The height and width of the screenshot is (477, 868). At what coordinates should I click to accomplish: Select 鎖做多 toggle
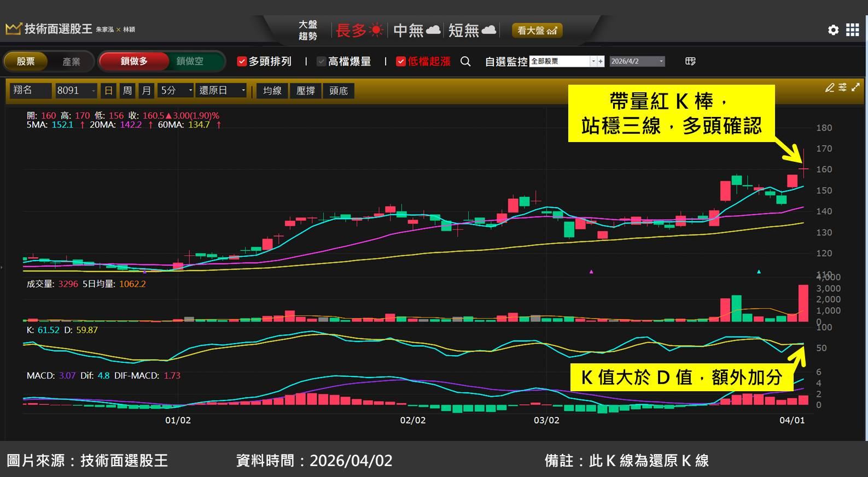[x=135, y=61]
